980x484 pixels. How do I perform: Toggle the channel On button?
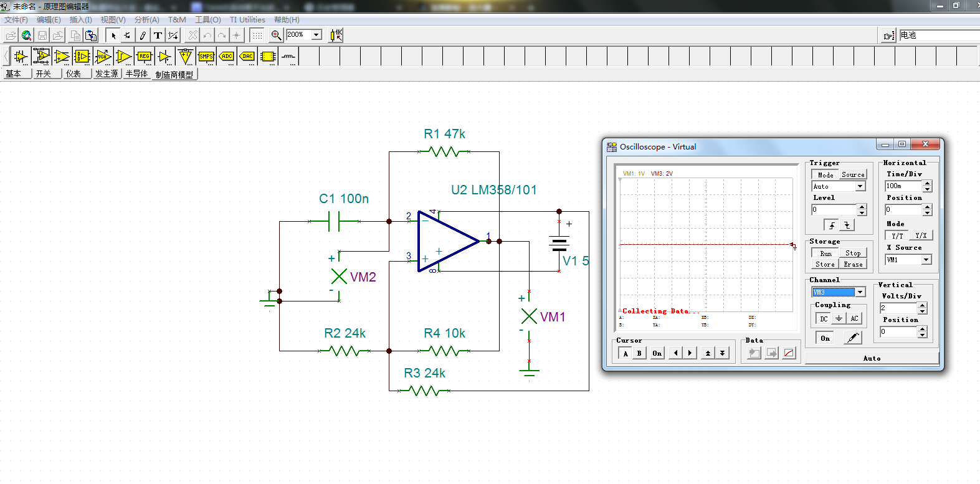(x=825, y=338)
